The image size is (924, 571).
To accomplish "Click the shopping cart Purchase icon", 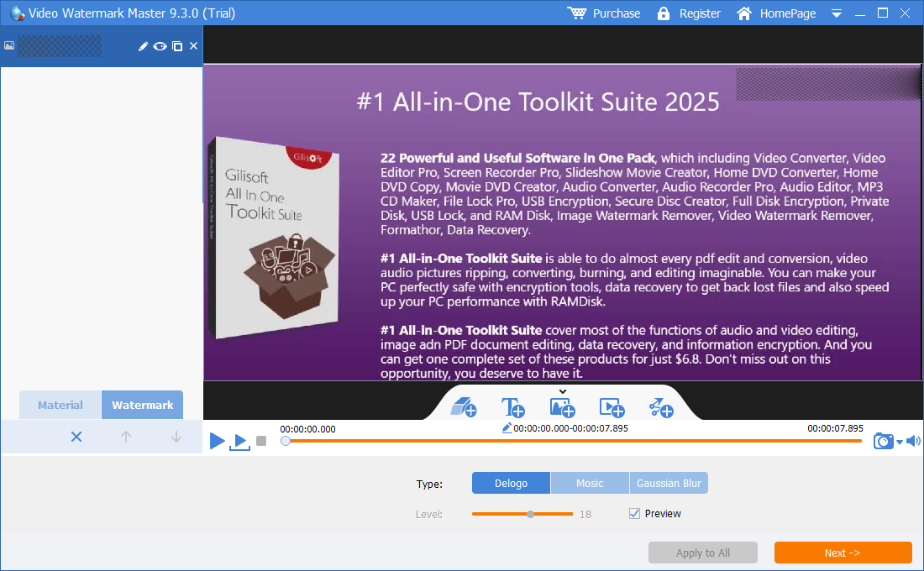I will (x=576, y=13).
